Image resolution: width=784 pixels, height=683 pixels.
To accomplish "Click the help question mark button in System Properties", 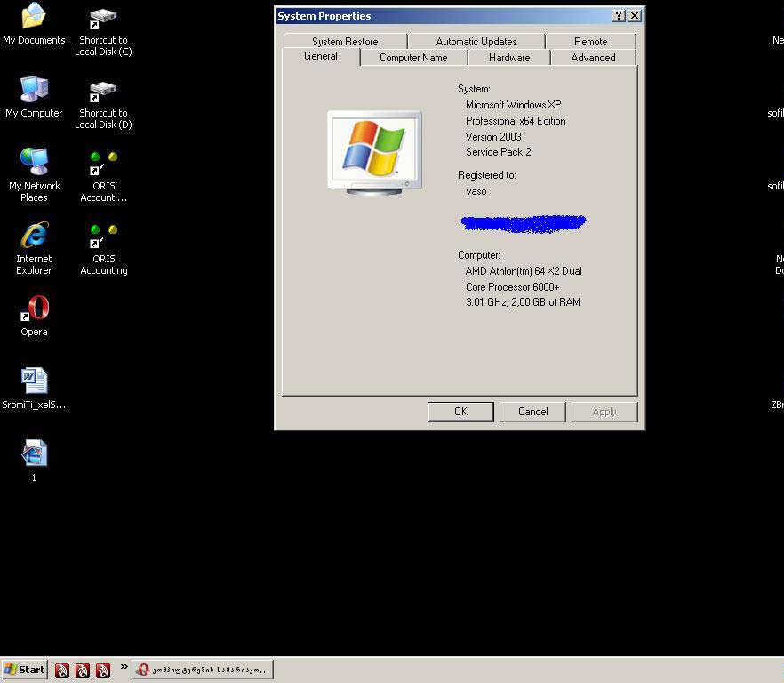I will click(619, 15).
